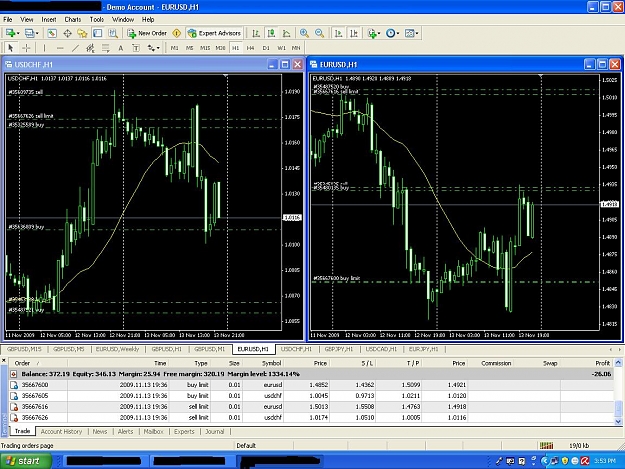Viewport: 625px width, 469px height.
Task: Toggle the Market Watch window icon
Action: (x=52, y=33)
